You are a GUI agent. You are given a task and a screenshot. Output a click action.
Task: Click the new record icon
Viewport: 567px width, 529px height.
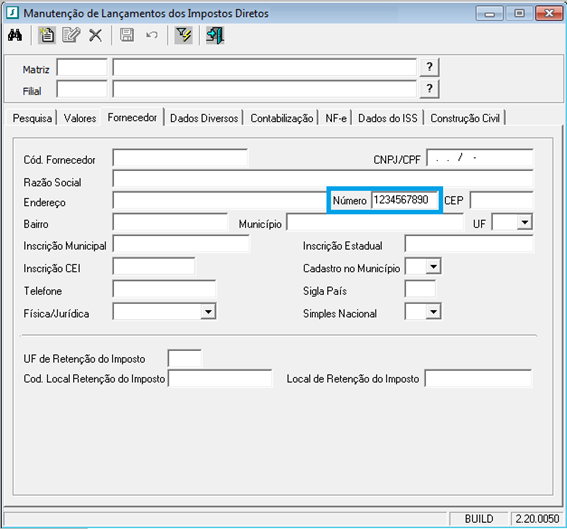pyautogui.click(x=47, y=35)
